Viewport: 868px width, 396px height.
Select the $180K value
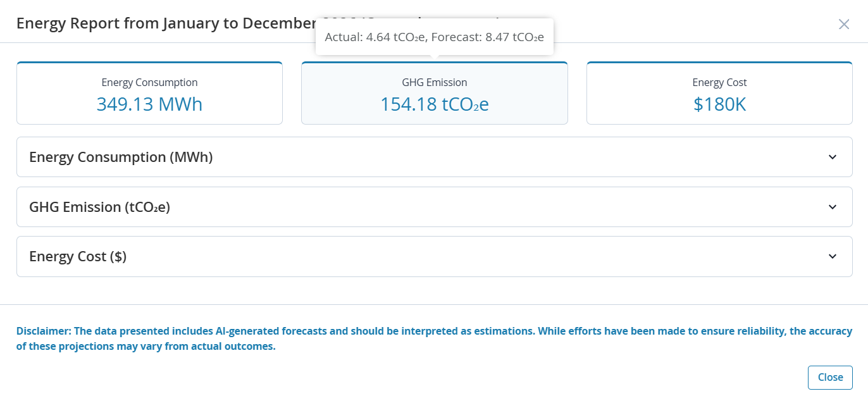point(719,104)
